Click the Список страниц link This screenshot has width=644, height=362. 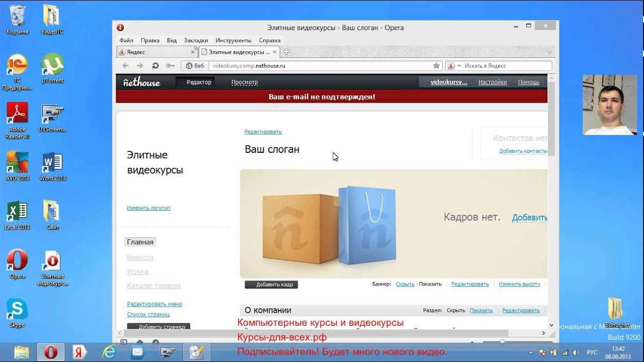[148, 314]
